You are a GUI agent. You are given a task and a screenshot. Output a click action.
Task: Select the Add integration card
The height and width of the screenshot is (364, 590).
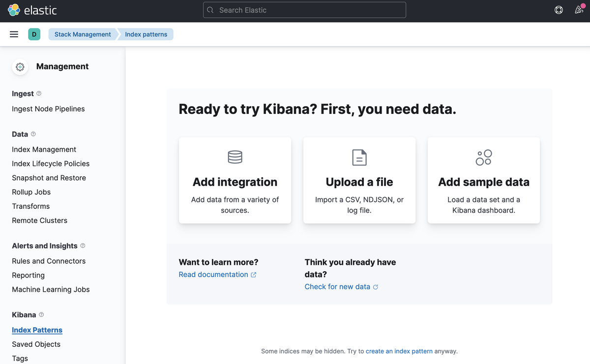(235, 180)
